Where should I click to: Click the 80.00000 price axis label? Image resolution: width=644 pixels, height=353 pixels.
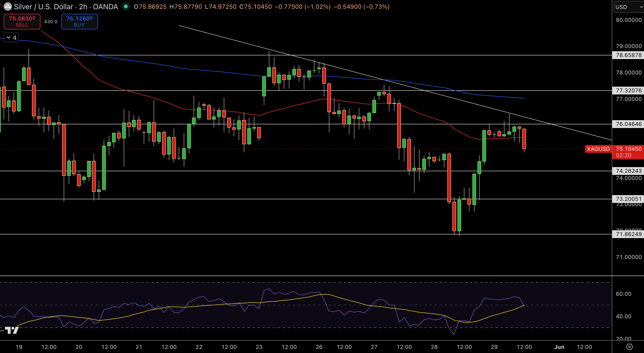(629, 20)
